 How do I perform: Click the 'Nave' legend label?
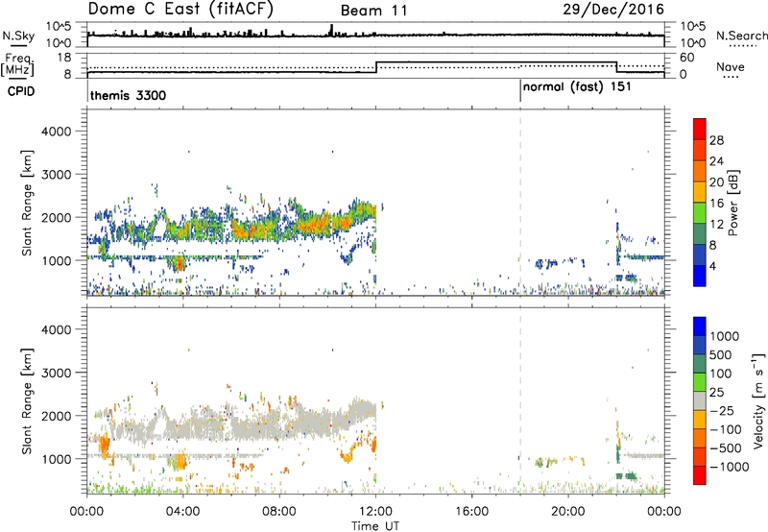coord(731,66)
